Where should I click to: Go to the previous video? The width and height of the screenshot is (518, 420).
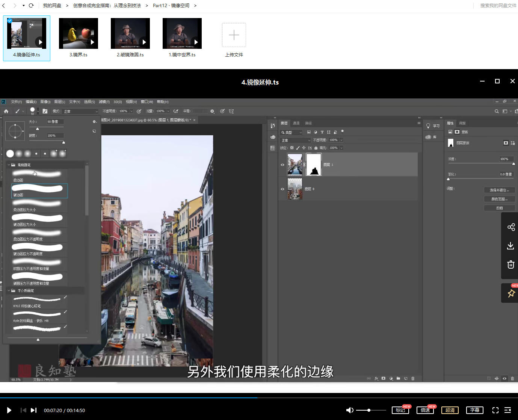(x=23, y=410)
